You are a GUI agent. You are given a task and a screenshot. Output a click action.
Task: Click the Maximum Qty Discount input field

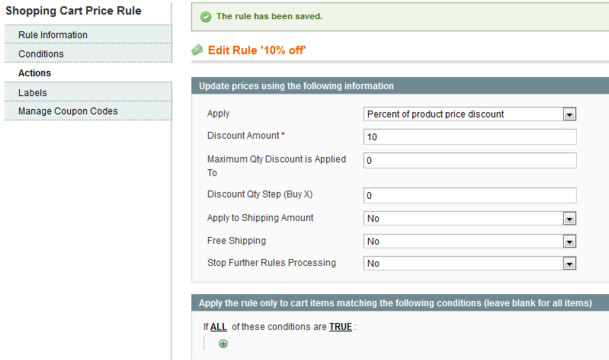click(470, 160)
